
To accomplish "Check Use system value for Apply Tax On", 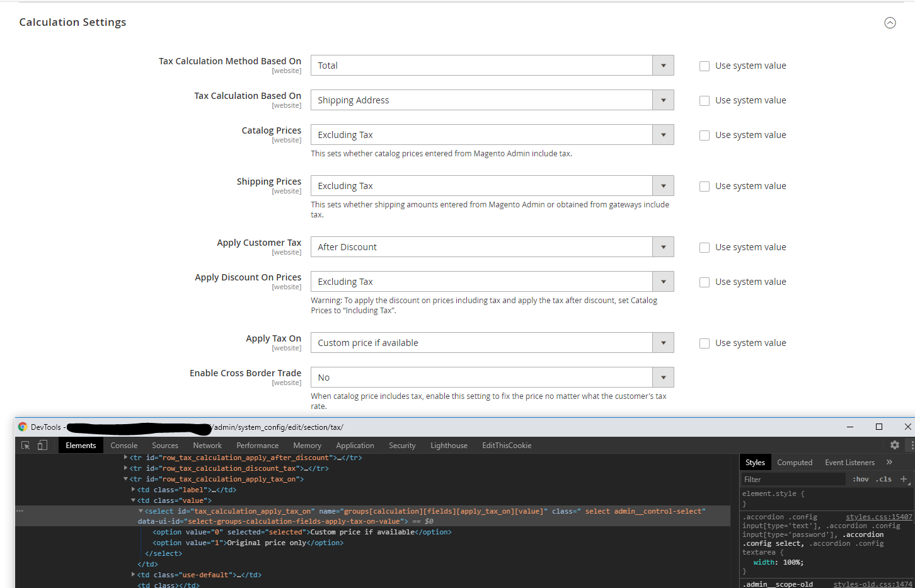I will pos(705,343).
